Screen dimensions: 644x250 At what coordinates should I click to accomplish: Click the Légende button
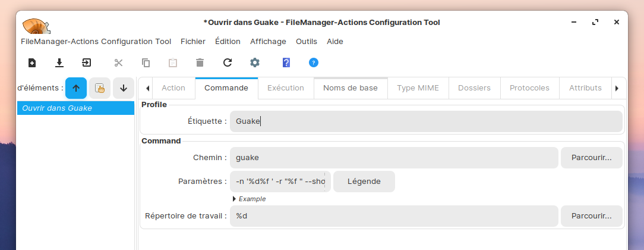click(x=364, y=182)
